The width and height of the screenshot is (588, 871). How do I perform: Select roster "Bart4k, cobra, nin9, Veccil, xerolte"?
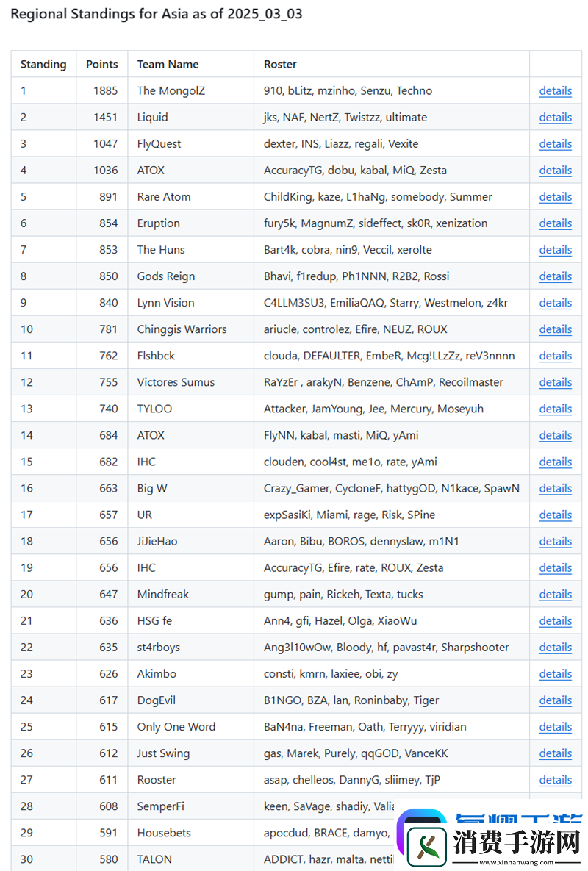[348, 250]
